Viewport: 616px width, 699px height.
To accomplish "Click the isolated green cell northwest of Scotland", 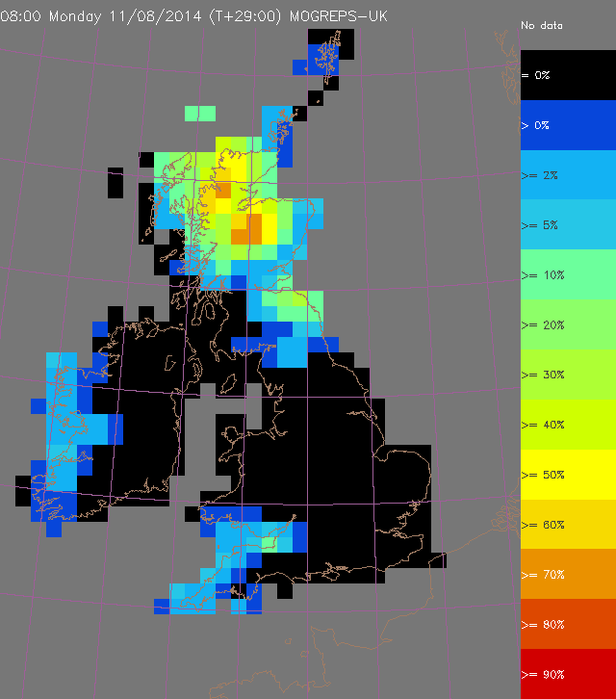I will (200, 114).
